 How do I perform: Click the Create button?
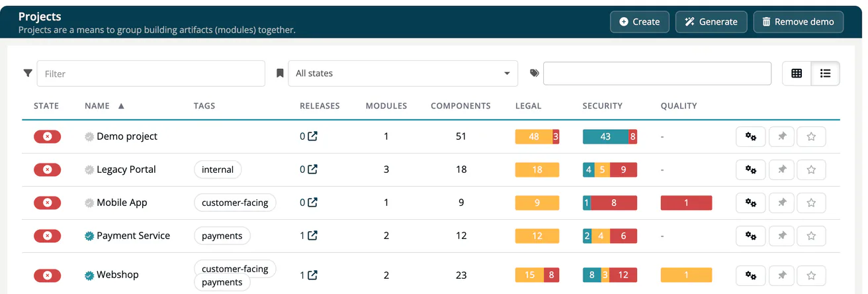639,22
